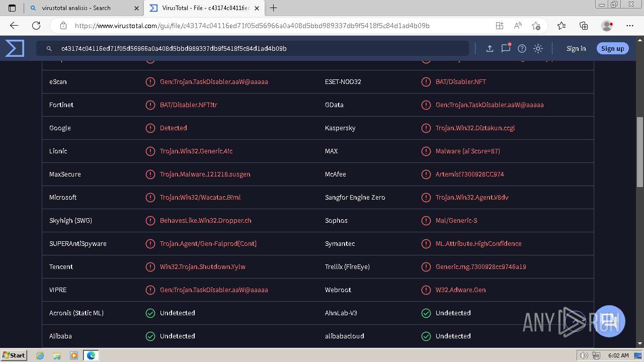
Task: Select the VirusTotal File tab
Action: point(204,8)
